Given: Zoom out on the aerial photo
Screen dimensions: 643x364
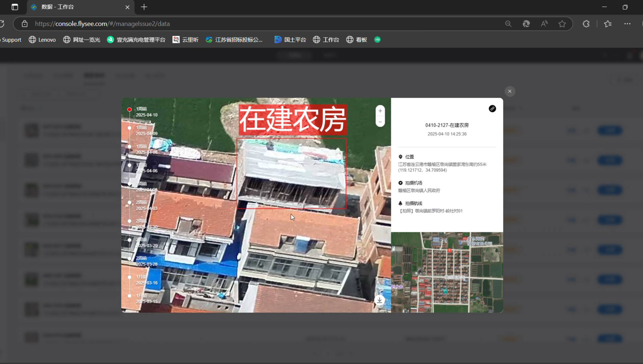Looking at the screenshot, I should coord(380,122).
